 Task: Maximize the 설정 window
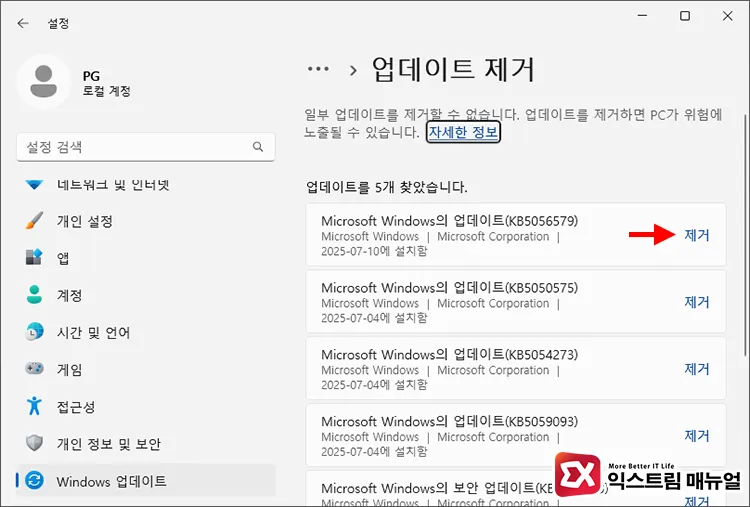click(x=685, y=16)
